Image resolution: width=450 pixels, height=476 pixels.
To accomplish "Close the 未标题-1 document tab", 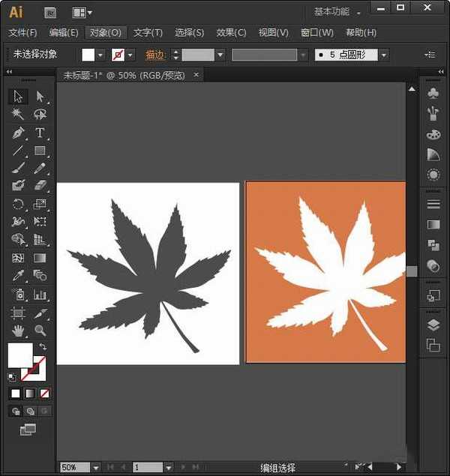I will [x=196, y=75].
